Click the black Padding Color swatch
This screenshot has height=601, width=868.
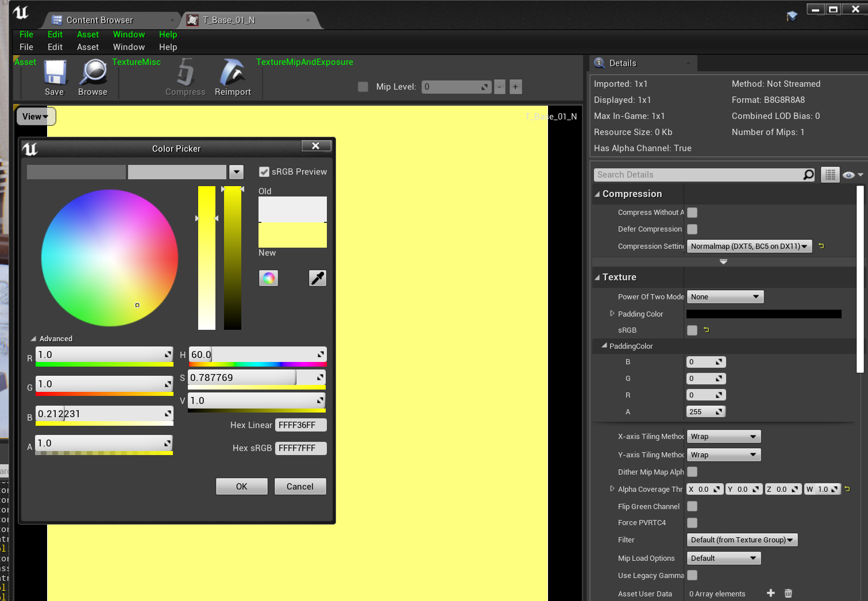click(x=764, y=314)
